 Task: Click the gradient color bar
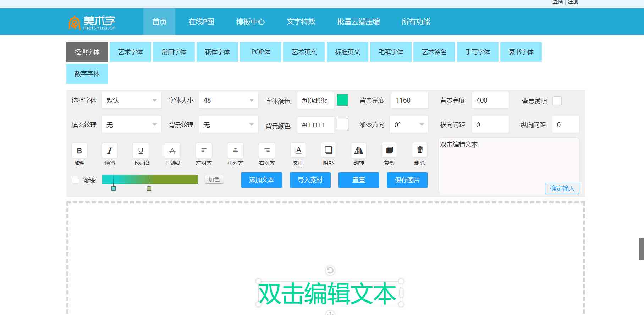pyautogui.click(x=150, y=179)
